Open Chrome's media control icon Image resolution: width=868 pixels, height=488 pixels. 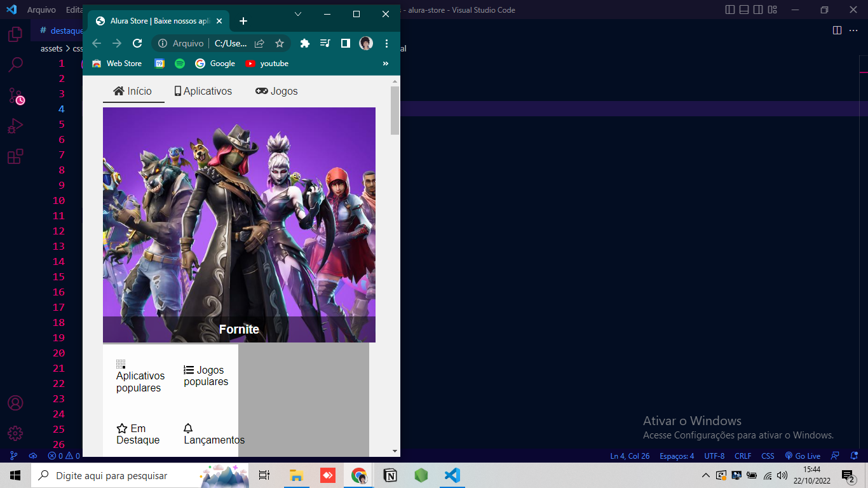[325, 43]
